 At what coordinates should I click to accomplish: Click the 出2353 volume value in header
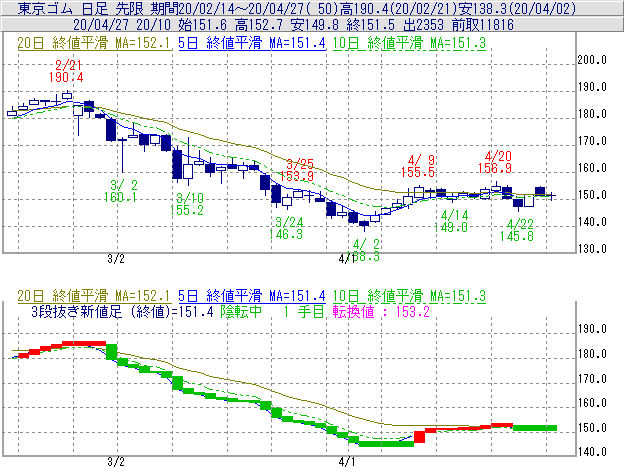423,25
